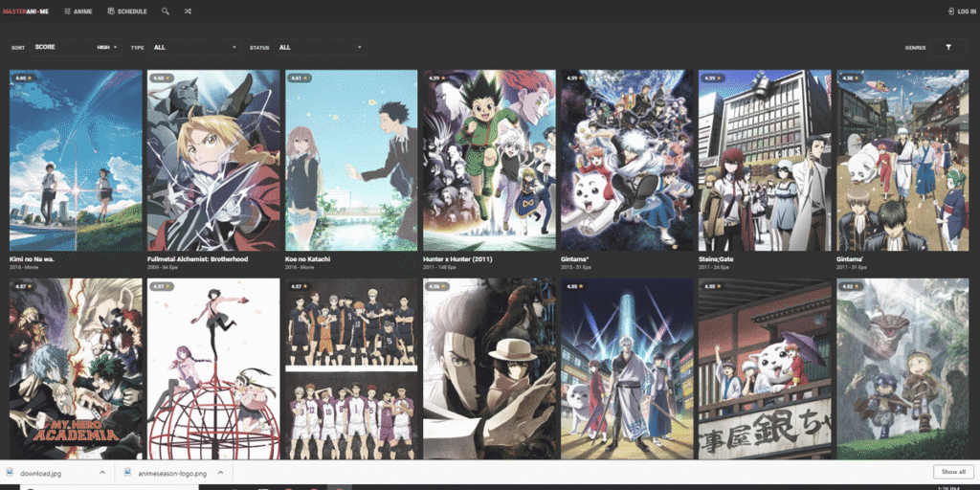Click the shuffle random anime icon

(188, 11)
